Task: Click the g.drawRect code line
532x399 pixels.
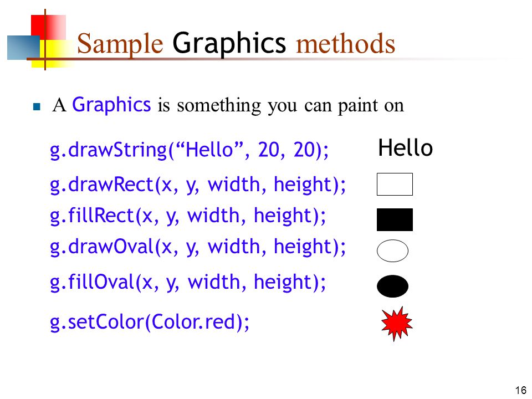Action: tap(198, 185)
